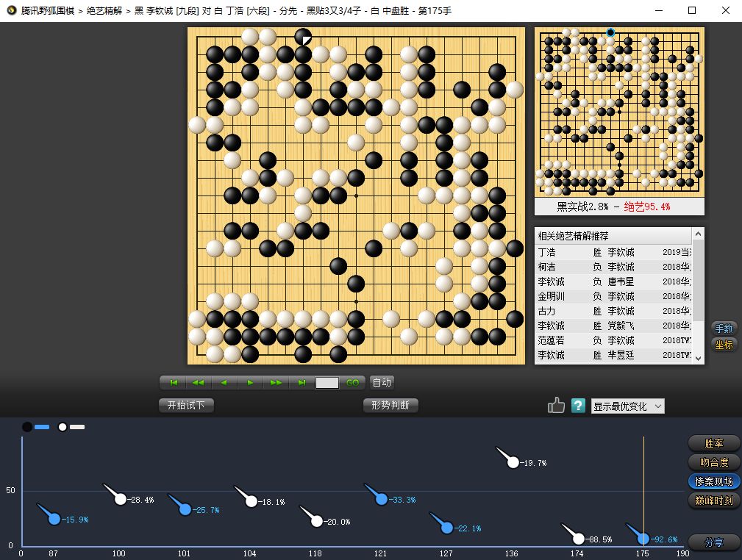Switch to the 胜率 win rate chart

(714, 444)
